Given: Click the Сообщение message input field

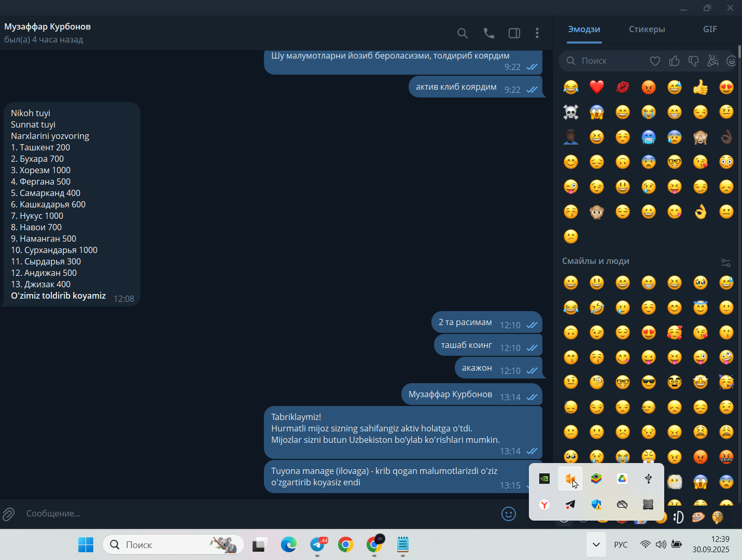Looking at the screenshot, I should click(259, 513).
